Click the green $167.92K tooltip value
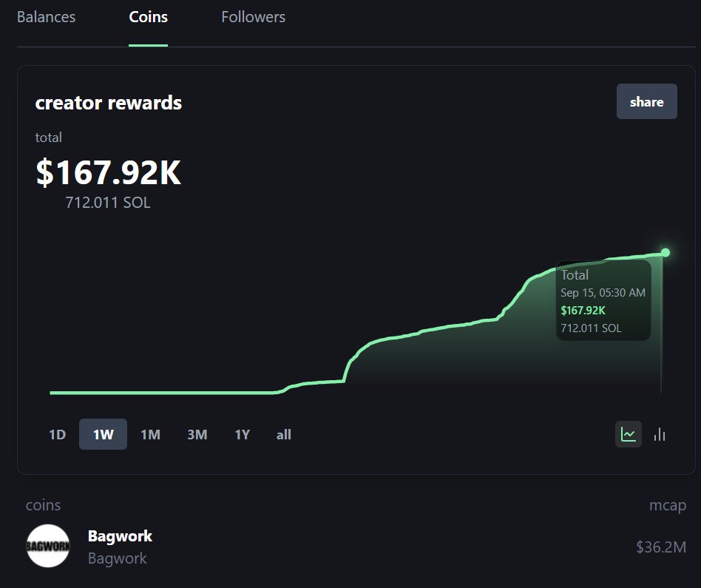The image size is (701, 588). coord(583,311)
